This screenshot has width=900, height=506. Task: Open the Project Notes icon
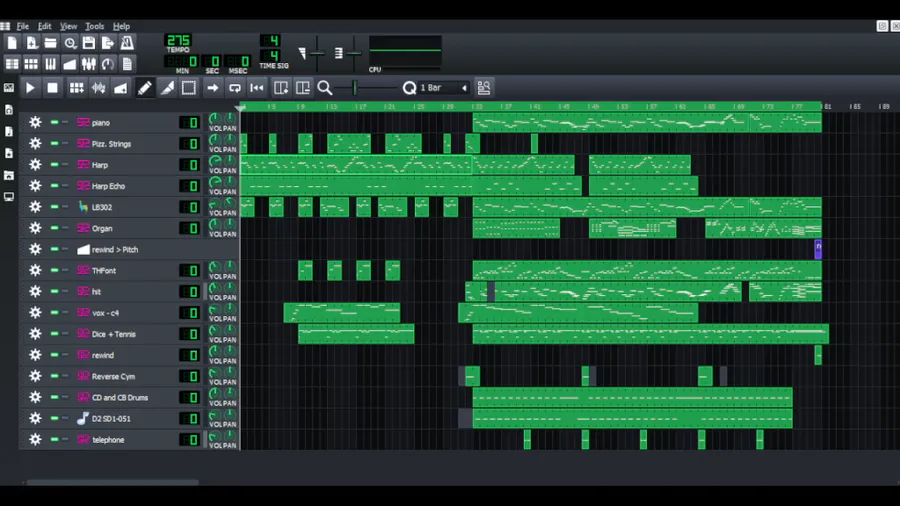127,64
